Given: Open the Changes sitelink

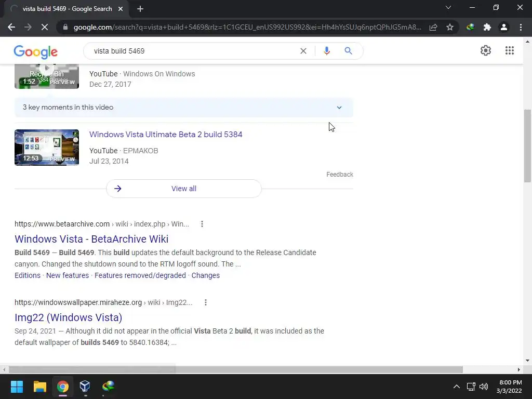Looking at the screenshot, I should [206, 275].
